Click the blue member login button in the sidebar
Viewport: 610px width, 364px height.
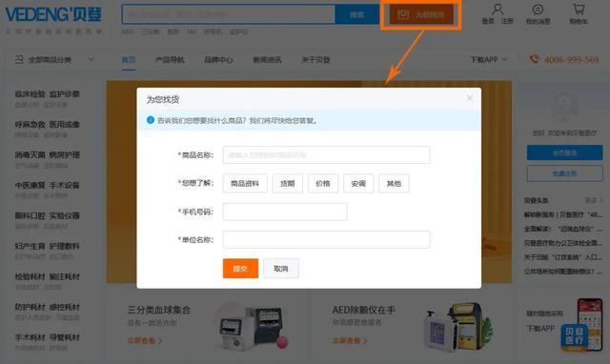point(565,152)
